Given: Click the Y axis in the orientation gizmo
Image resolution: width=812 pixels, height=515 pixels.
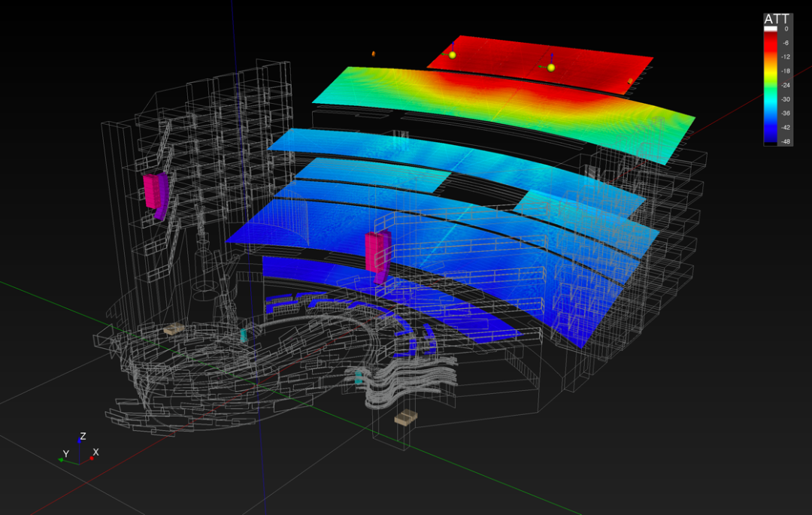Looking at the screenshot, I should pyautogui.click(x=66, y=455).
